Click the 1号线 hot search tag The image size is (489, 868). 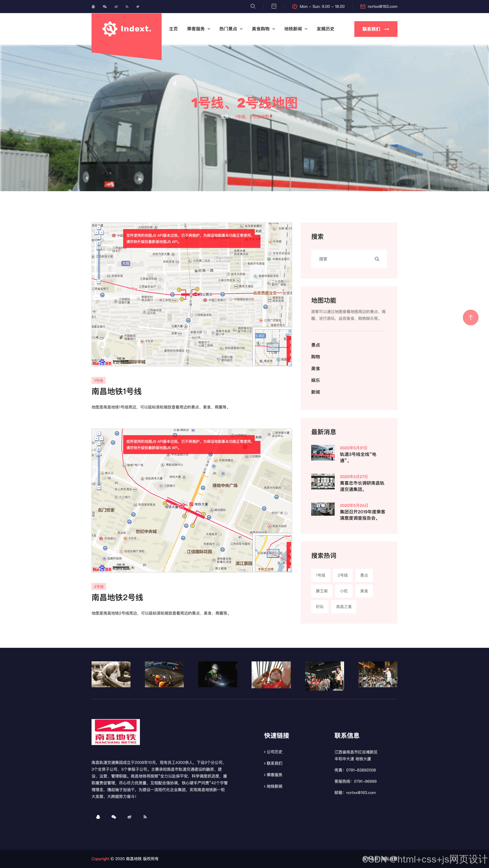pyautogui.click(x=320, y=575)
